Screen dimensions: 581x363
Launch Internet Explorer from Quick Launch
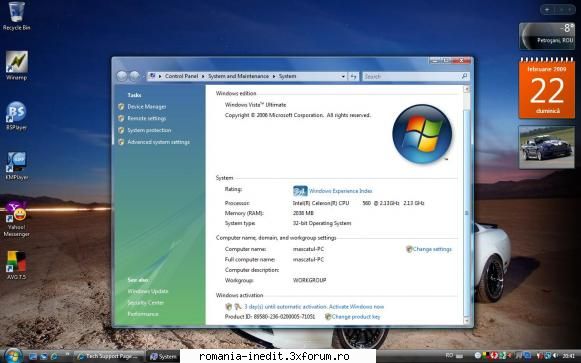click(54, 356)
